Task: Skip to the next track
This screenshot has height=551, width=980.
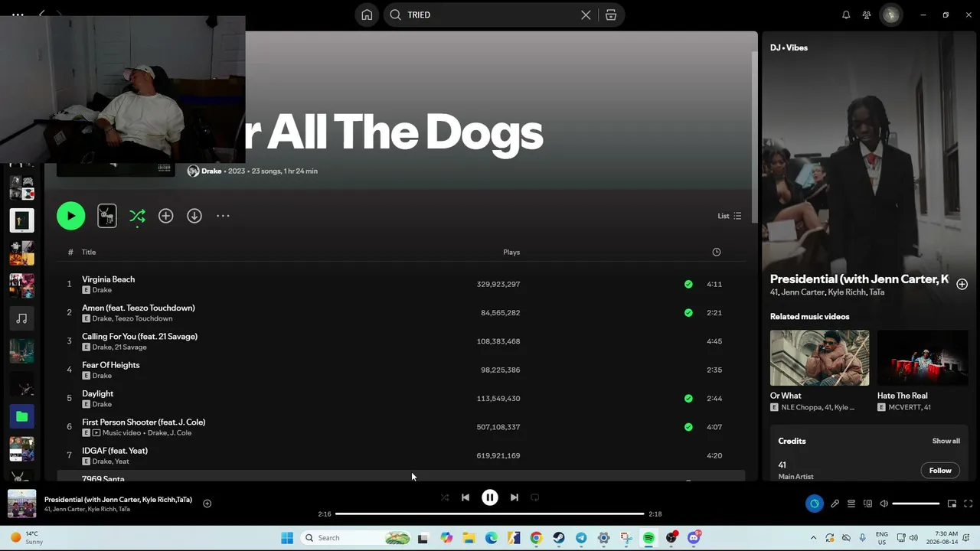Action: [514, 497]
